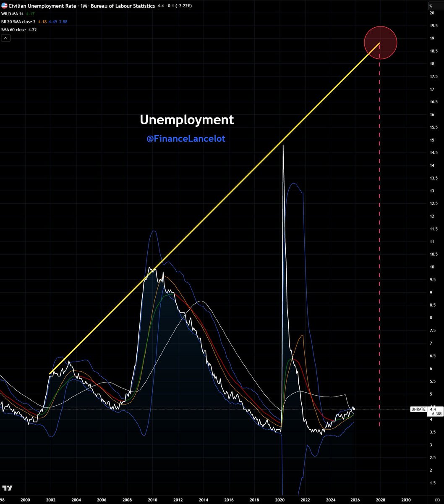
Task: Click the 2022 label on the time axis
Action: pyautogui.click(x=305, y=500)
